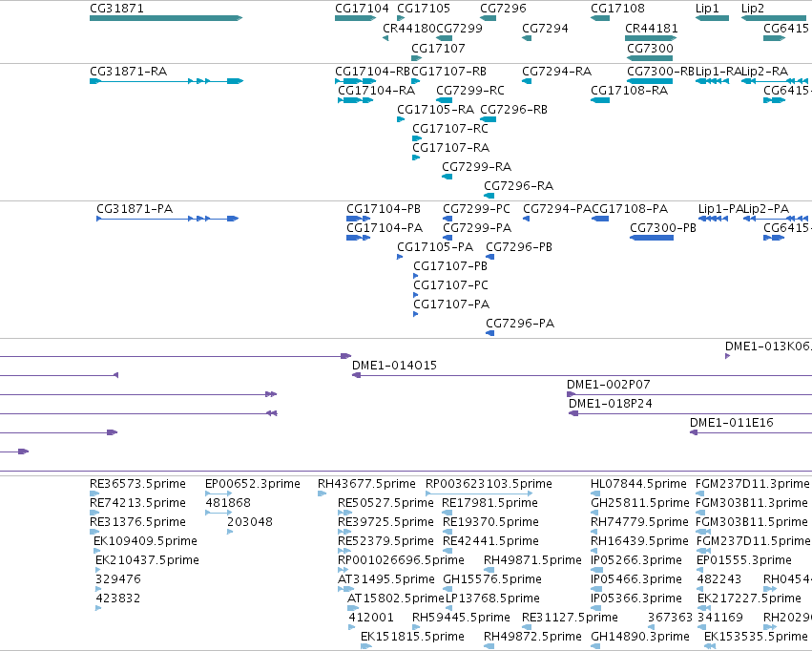Click the 'CG17108-PA' protein label

point(630,209)
